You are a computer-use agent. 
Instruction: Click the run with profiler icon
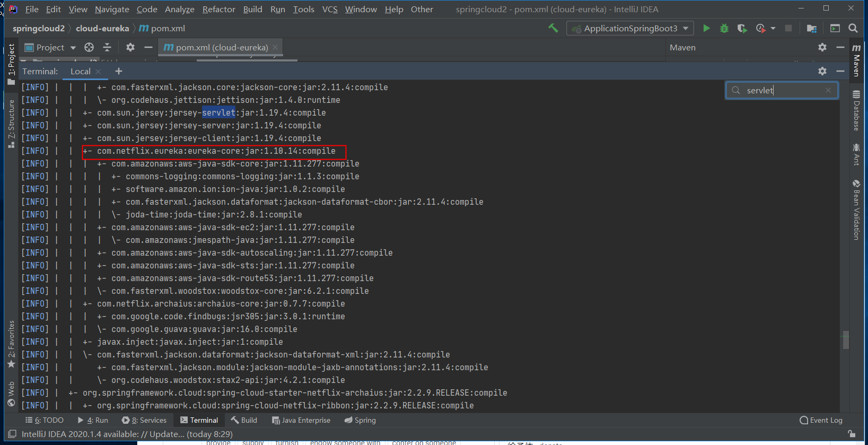tap(761, 28)
